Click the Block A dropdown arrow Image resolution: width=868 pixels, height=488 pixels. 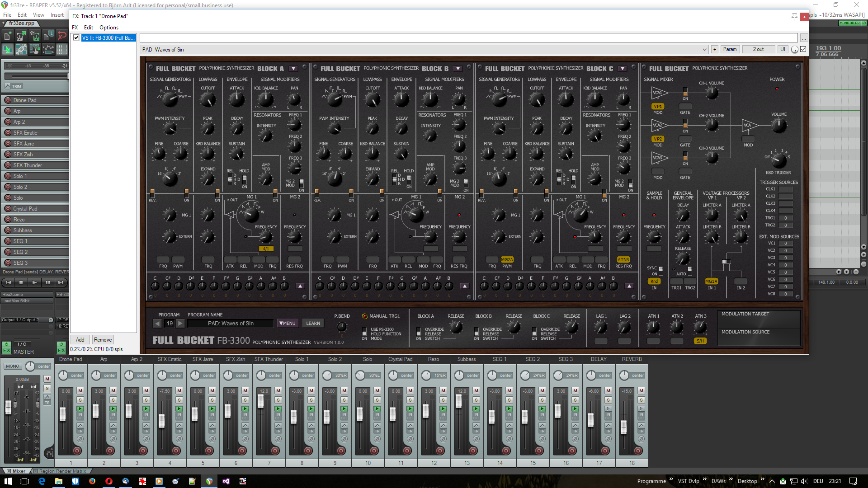point(293,69)
